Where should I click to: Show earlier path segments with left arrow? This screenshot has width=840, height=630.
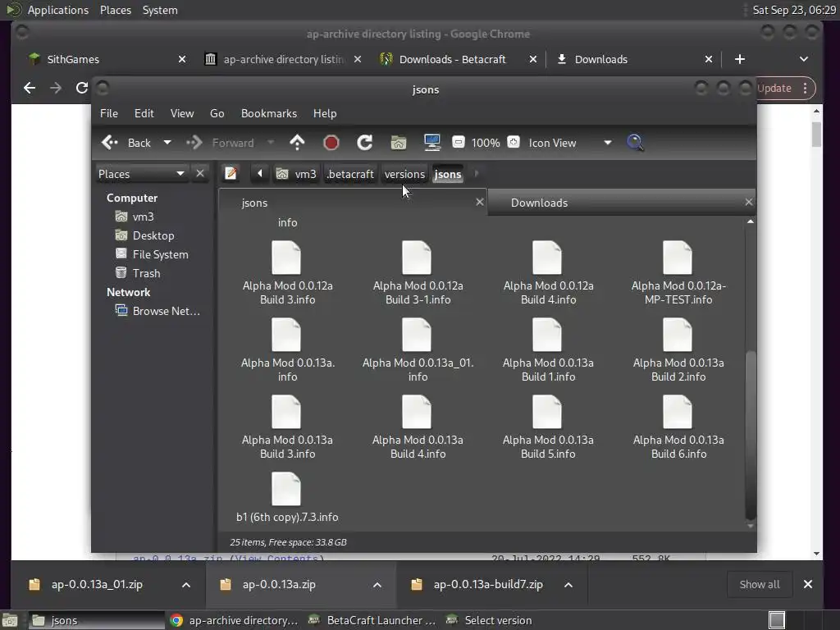click(x=260, y=174)
